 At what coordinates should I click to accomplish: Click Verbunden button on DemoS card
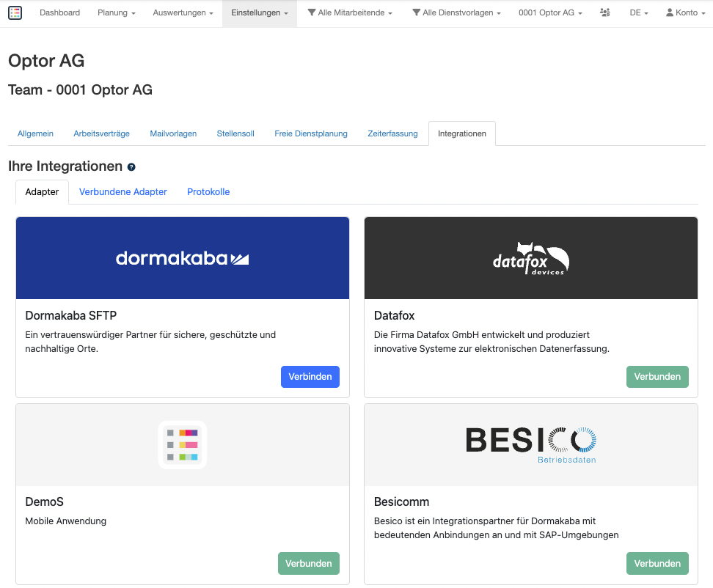coord(309,564)
